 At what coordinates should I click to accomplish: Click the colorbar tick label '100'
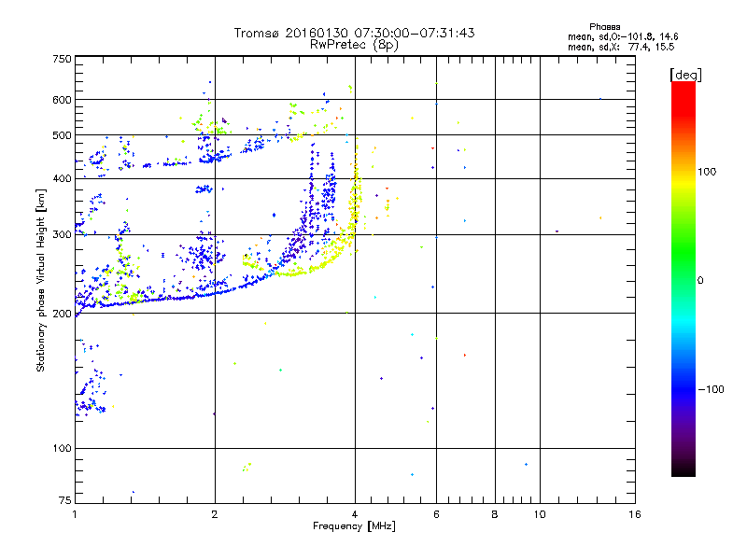point(707,172)
